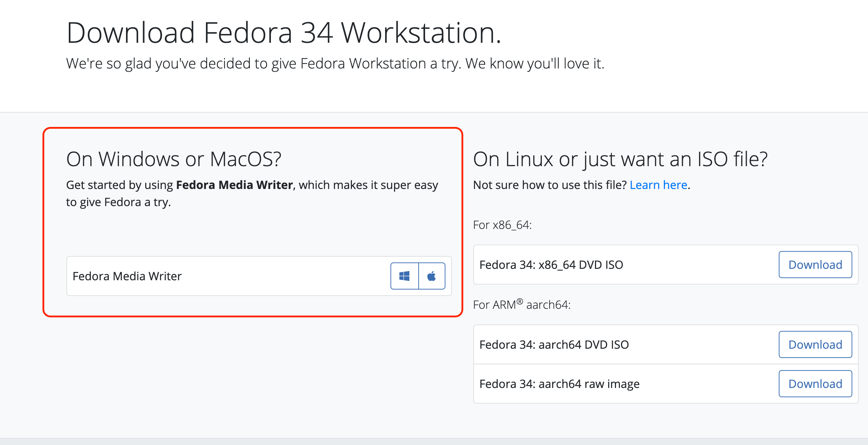Click the Fedora 34: aarch64 raw image label
868x445 pixels.
tap(560, 384)
